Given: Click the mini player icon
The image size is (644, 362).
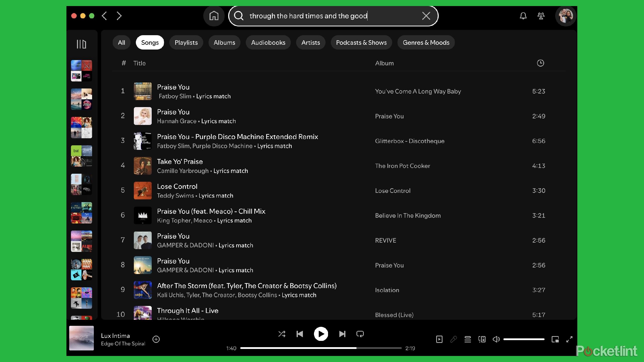Looking at the screenshot, I should pos(554,339).
